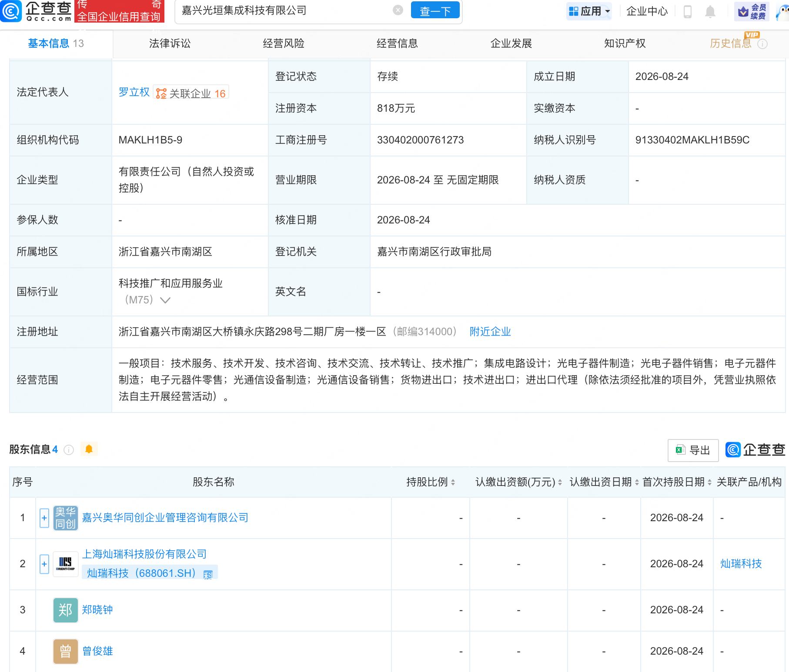The image size is (789, 672).
Task: Open 企业中心
Action: (x=647, y=11)
